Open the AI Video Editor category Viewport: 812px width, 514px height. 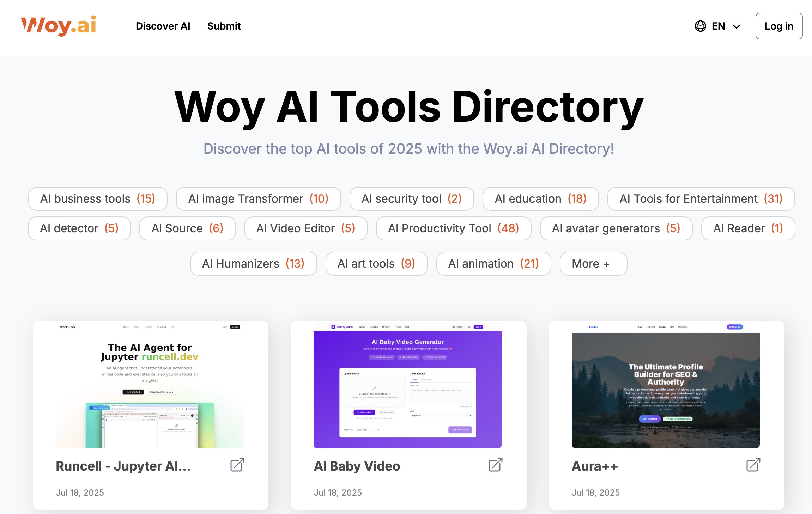click(305, 228)
